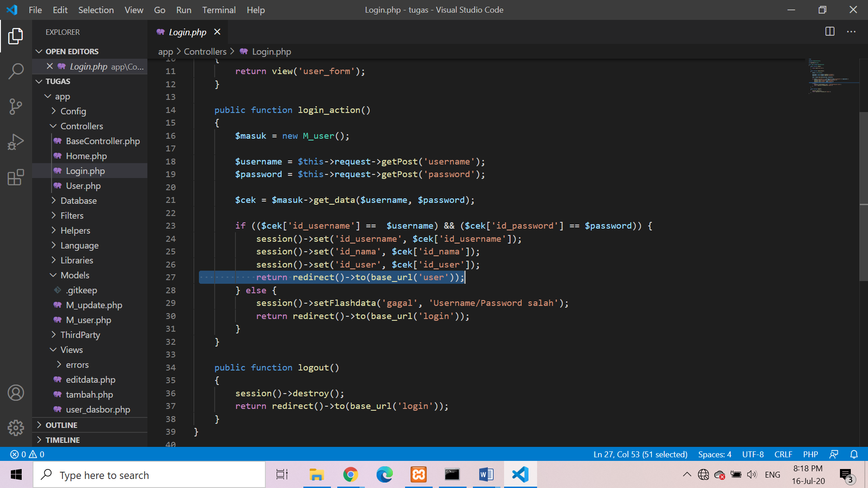Expand the TIMELINE section
The height and width of the screenshot is (488, 868).
pyautogui.click(x=62, y=440)
